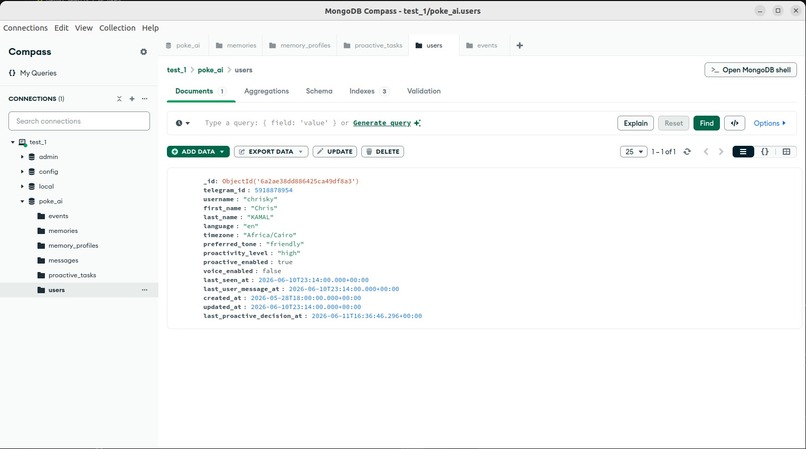Select the timezone value "Africa/Cairo"
The height and width of the screenshot is (449, 806).
point(270,235)
